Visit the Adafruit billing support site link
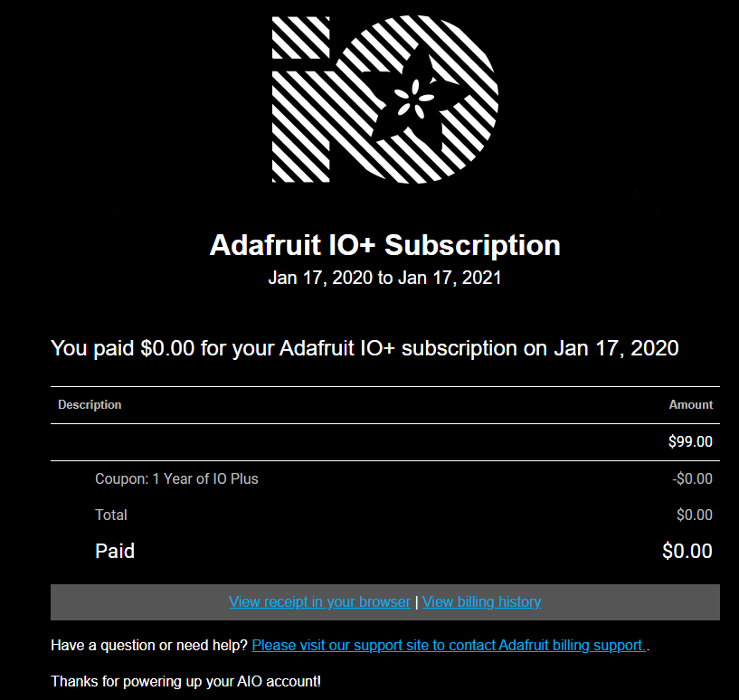Viewport: 739px width, 700px height. pos(449,646)
